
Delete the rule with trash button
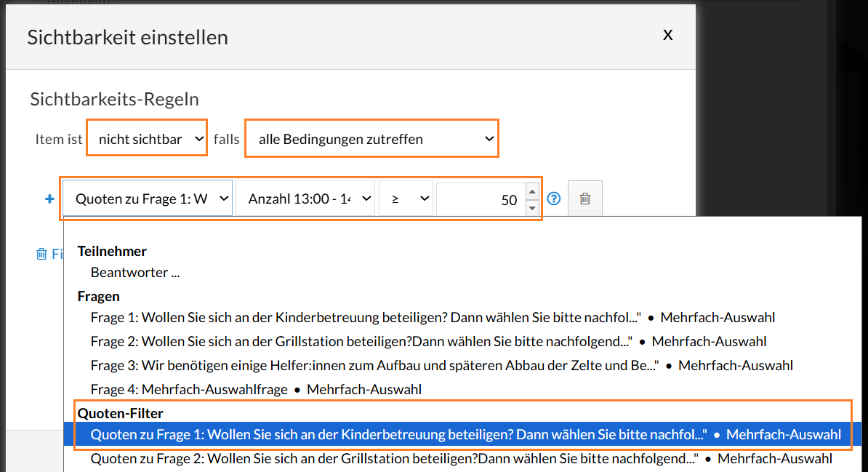point(585,199)
